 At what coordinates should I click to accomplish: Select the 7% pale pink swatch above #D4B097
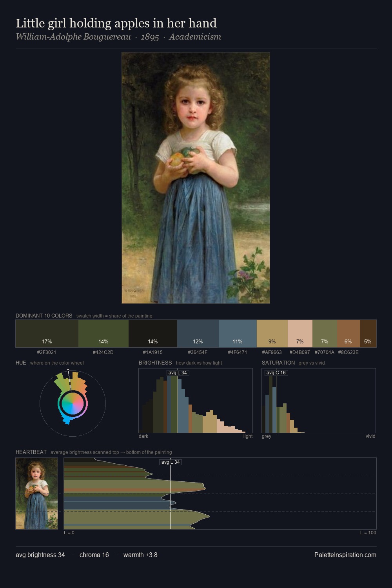(x=300, y=334)
